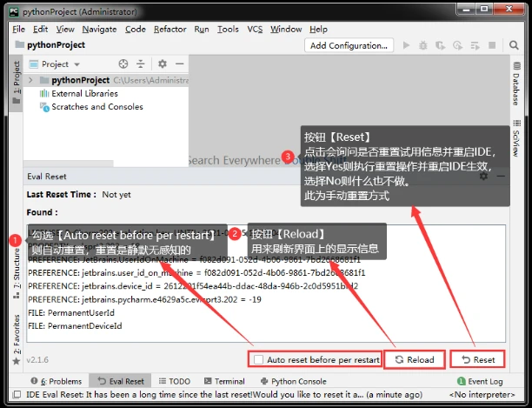532x408 pixels.
Task: Hide the Project panel with minus icon
Action: [179, 64]
